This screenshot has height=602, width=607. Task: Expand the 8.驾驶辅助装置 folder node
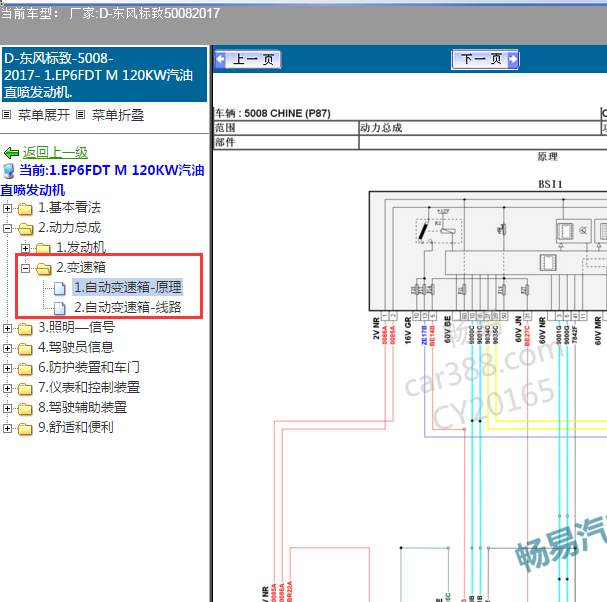[x=7, y=408]
